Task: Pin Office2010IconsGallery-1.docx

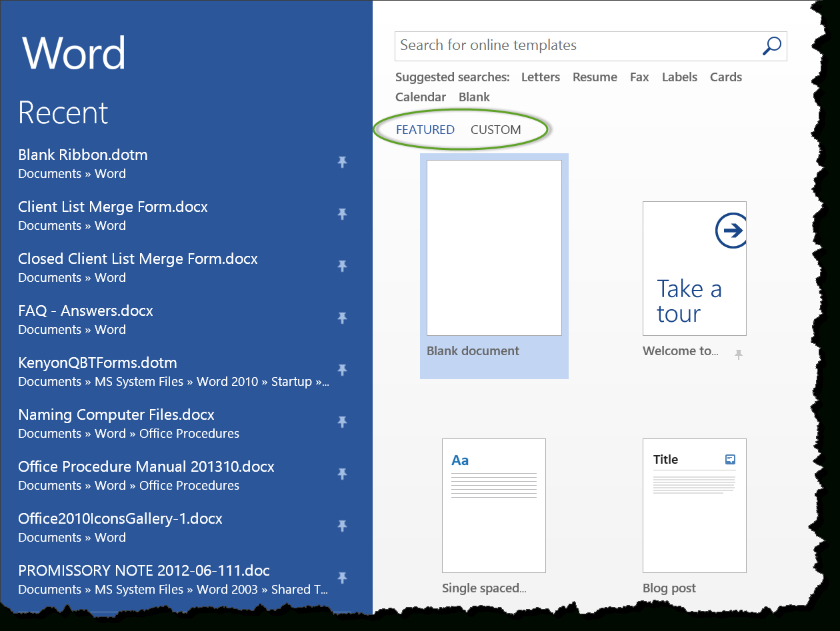Action: tap(342, 526)
